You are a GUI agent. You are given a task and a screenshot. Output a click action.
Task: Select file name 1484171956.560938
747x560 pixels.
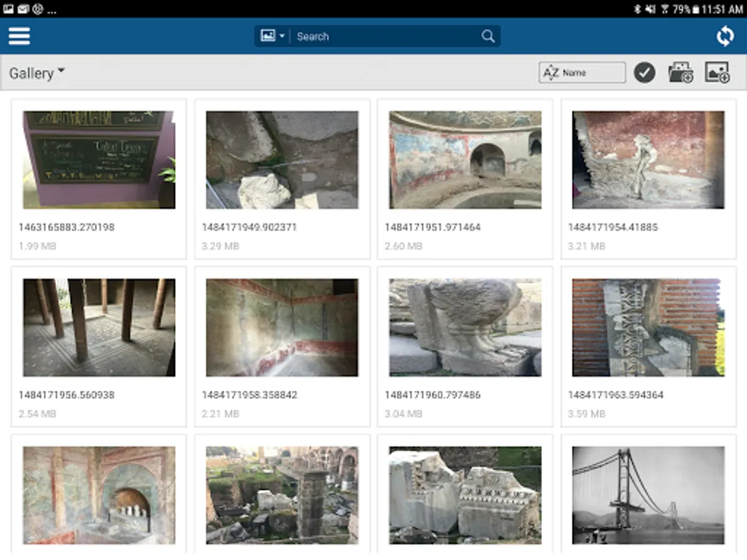(x=67, y=394)
